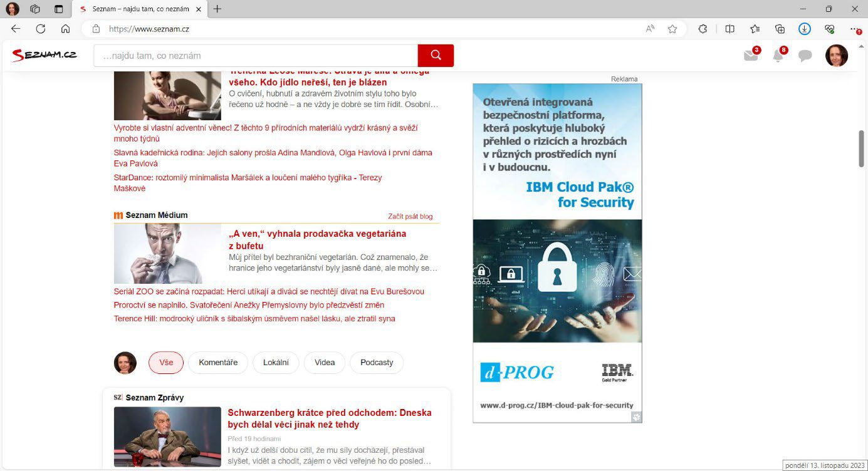
Task: Open the Seznam user account avatar
Action: 837,56
